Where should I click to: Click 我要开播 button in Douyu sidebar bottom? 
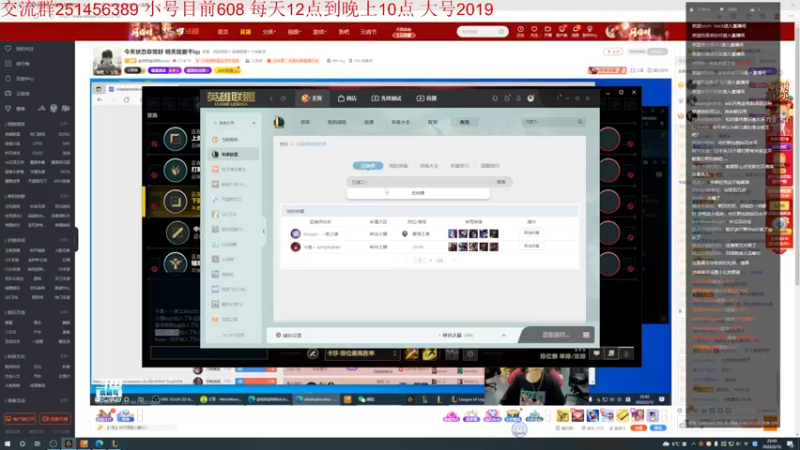[55, 419]
